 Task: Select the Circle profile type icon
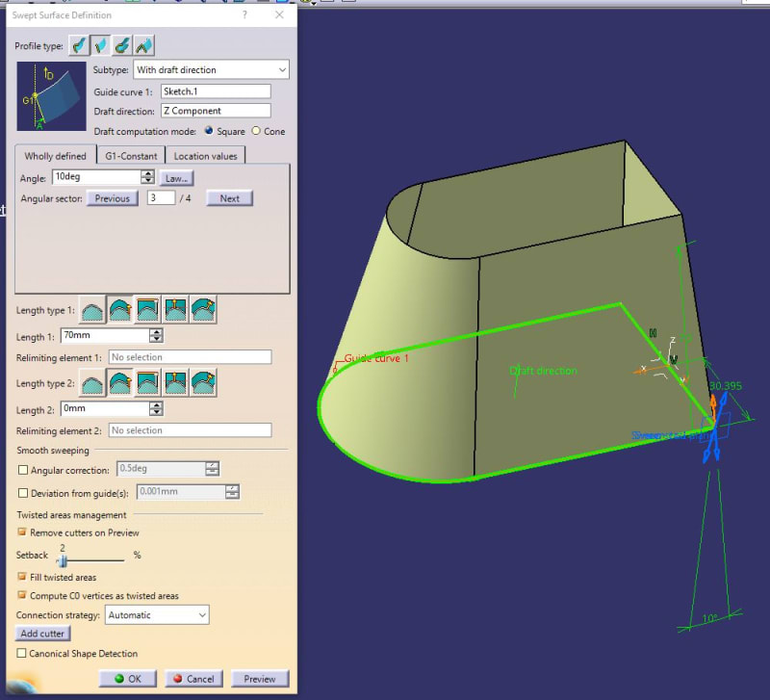click(122, 45)
